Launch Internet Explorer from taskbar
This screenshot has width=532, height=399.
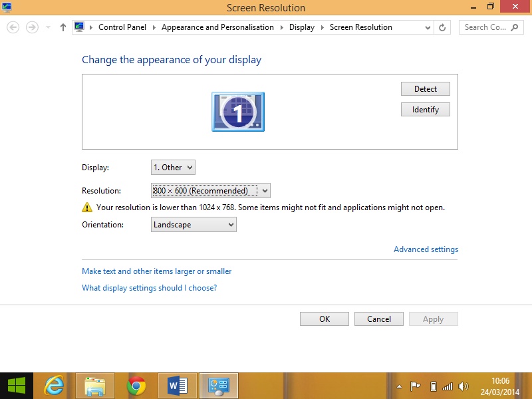(55, 386)
